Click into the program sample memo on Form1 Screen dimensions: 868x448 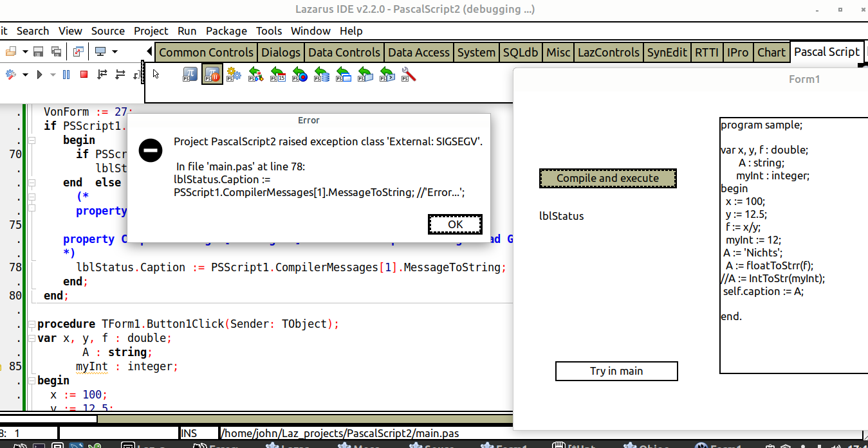point(793,245)
